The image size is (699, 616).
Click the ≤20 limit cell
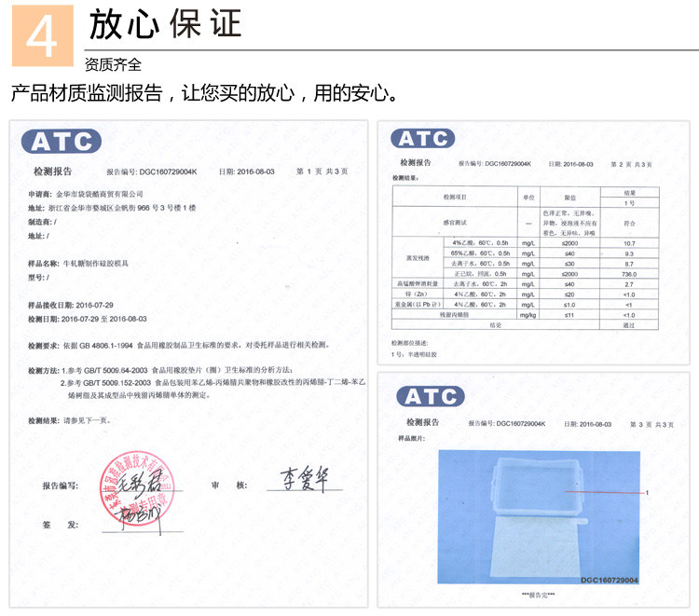coord(569,294)
